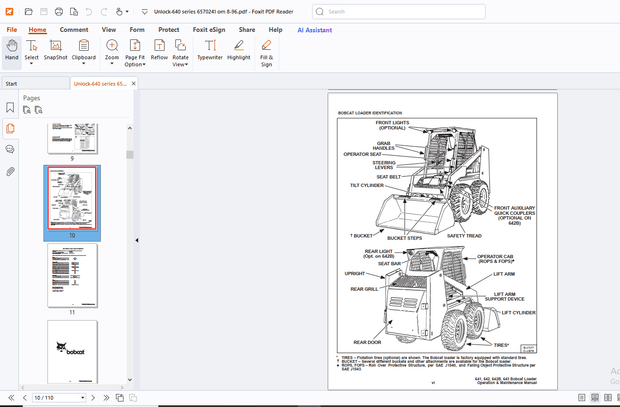The image size is (620, 407).
Task: Open the Form ribbon tab
Action: pyautogui.click(x=137, y=30)
